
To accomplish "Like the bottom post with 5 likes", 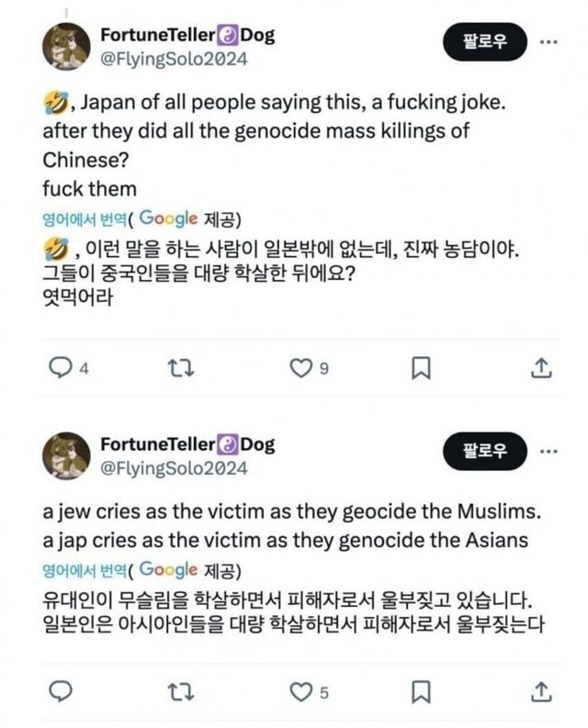I will coord(301,690).
